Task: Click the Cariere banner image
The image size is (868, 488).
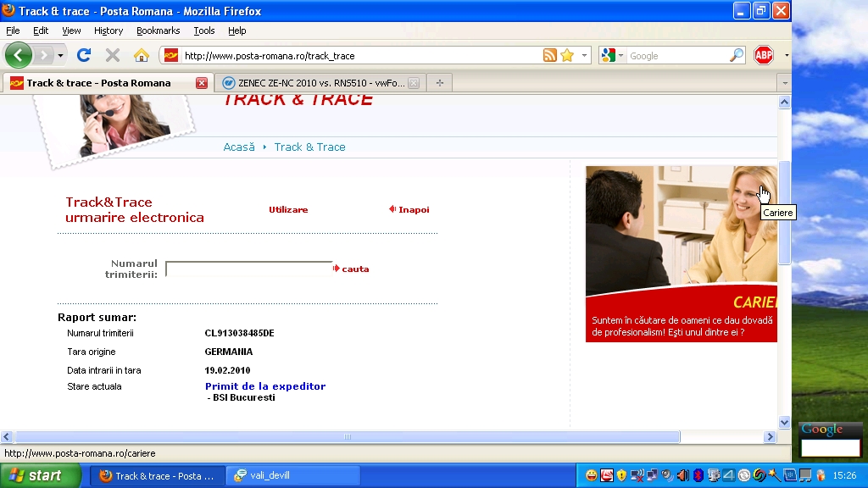Action: coord(682,254)
